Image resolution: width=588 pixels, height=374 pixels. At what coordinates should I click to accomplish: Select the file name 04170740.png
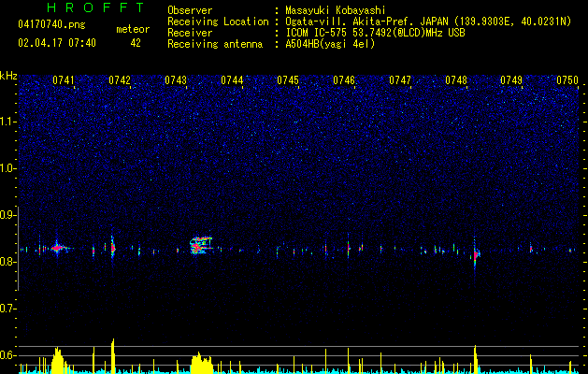(x=51, y=24)
